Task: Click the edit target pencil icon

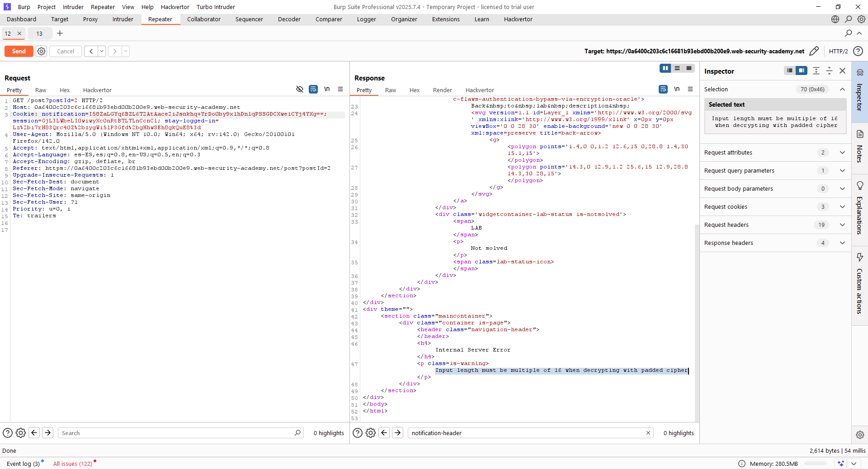Action: click(x=814, y=51)
